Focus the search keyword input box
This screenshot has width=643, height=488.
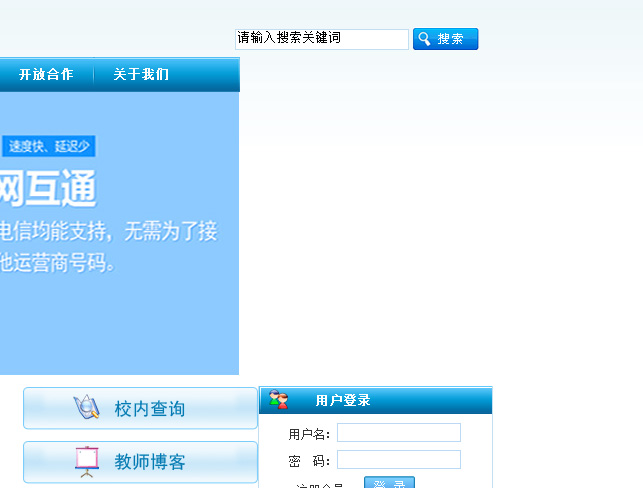(321, 39)
